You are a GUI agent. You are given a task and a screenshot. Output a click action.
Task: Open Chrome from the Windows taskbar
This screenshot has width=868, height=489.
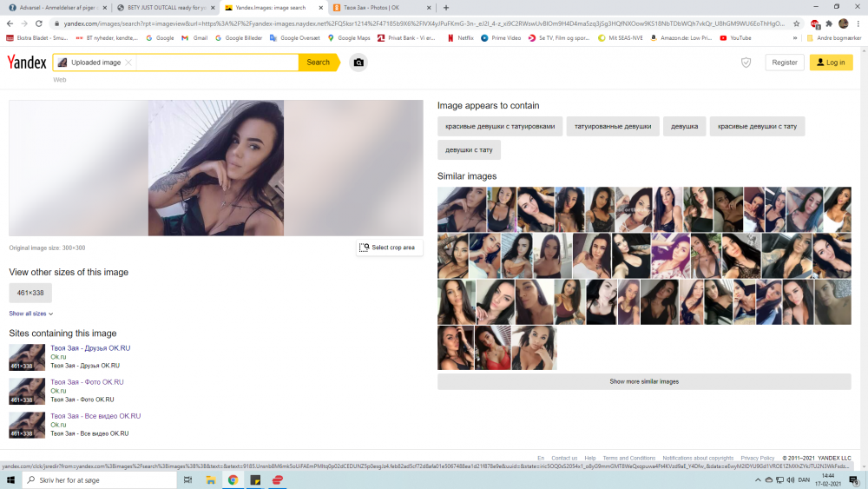pyautogui.click(x=233, y=479)
